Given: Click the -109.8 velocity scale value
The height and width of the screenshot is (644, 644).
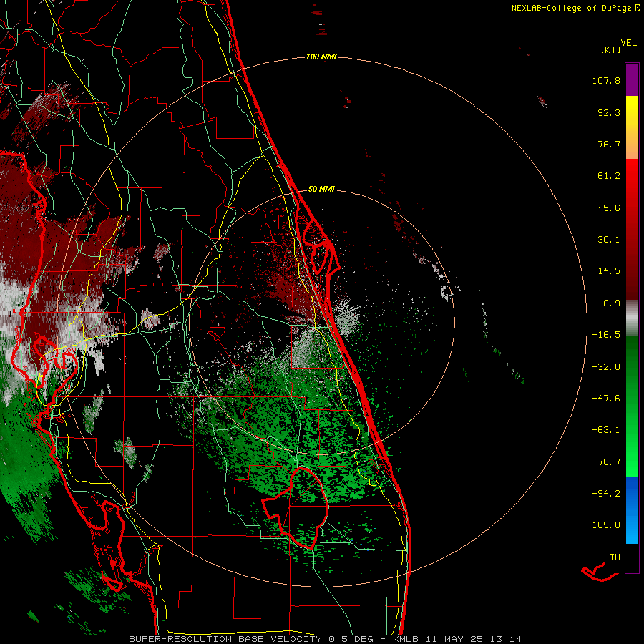Looking at the screenshot, I should coord(603,525).
